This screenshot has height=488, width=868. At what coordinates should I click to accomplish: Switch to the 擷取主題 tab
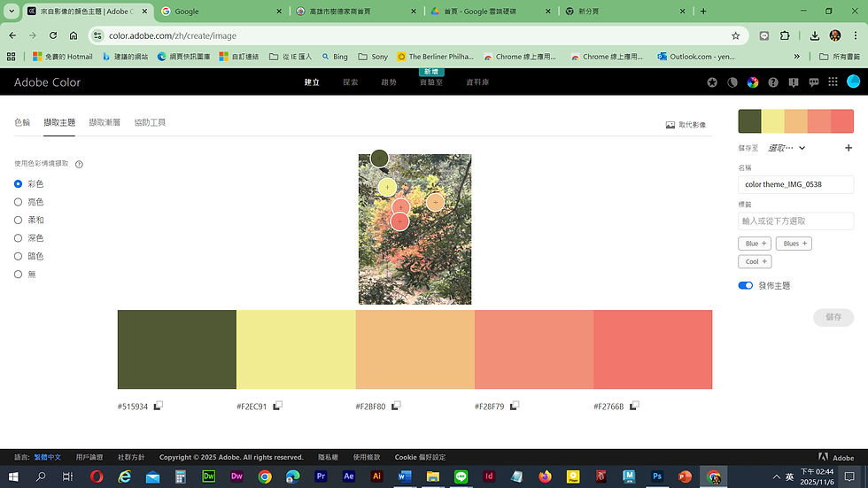pos(59,122)
